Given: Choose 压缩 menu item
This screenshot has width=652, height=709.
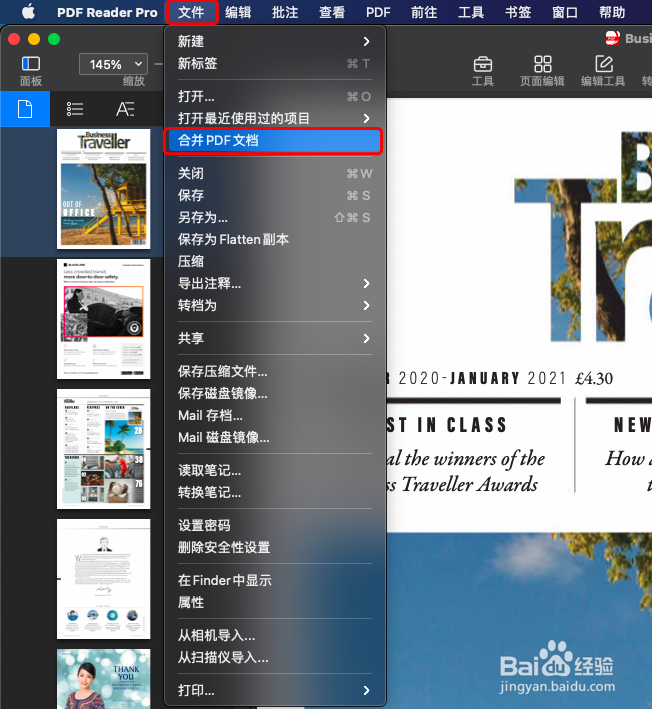Looking at the screenshot, I should point(274,261).
